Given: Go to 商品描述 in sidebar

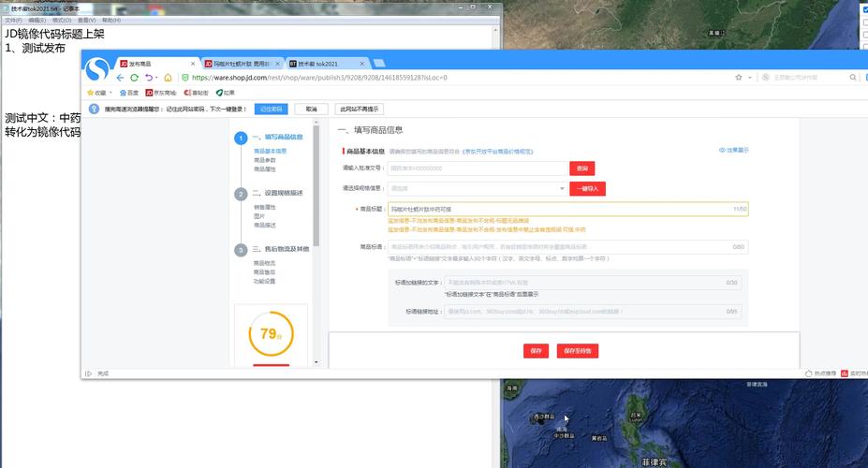Looking at the screenshot, I should [265, 226].
